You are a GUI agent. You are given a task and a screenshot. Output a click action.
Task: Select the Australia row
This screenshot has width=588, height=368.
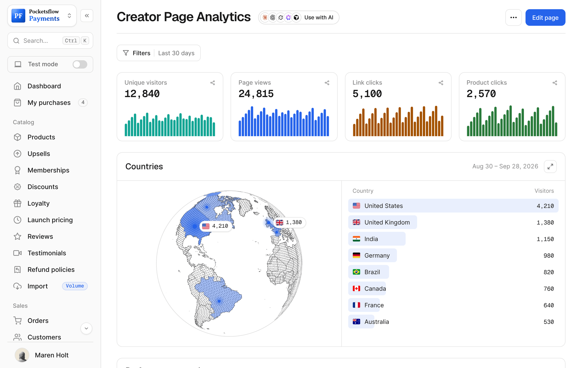coord(453,322)
